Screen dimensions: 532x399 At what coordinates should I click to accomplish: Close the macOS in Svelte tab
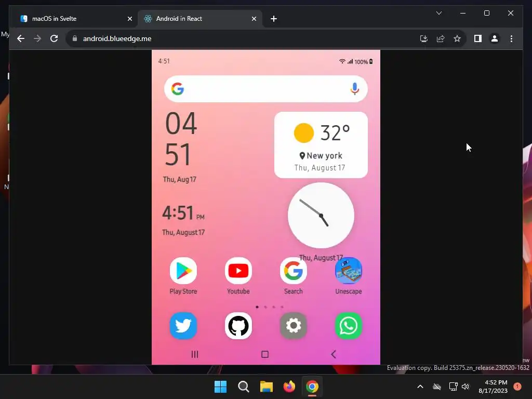click(x=129, y=19)
